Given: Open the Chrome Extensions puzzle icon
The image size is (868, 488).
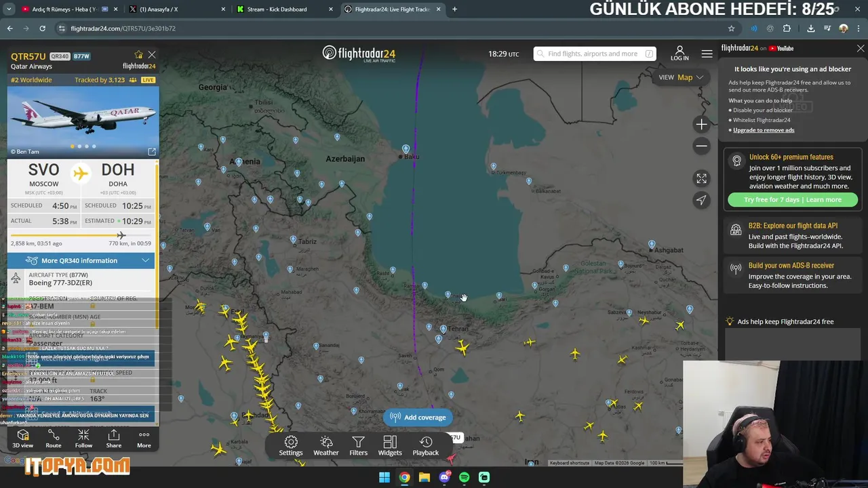Looking at the screenshot, I should [x=787, y=28].
